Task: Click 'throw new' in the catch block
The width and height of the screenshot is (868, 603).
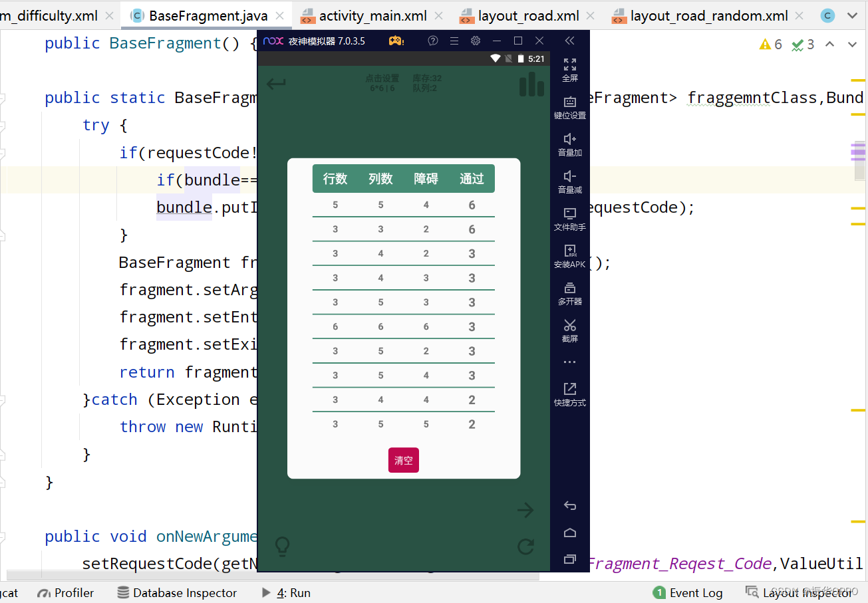Action: click(x=161, y=427)
